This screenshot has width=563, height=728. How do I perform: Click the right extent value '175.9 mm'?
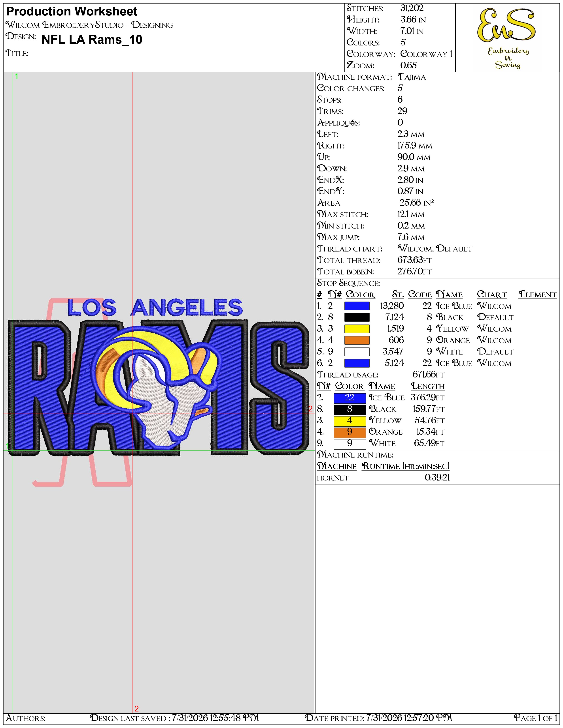(415, 146)
